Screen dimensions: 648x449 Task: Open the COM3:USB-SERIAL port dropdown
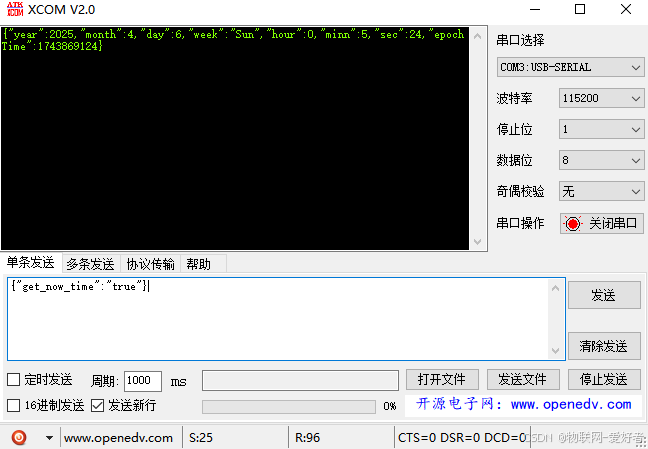(570, 67)
